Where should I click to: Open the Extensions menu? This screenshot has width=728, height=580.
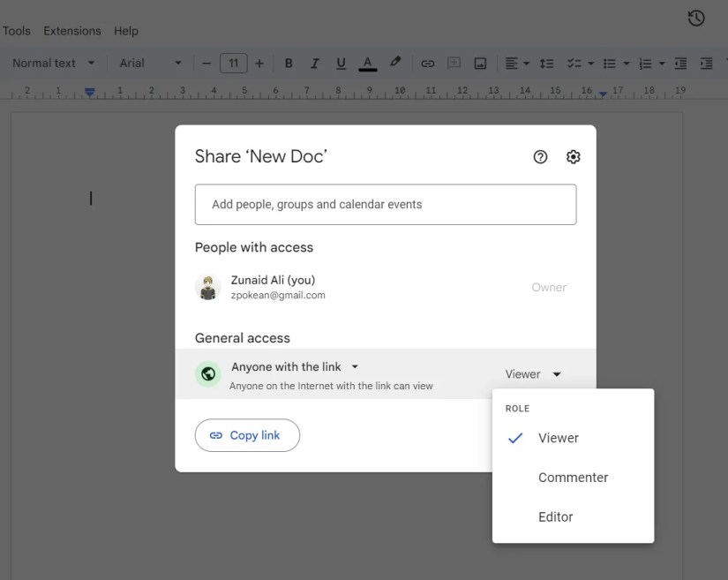point(71,30)
